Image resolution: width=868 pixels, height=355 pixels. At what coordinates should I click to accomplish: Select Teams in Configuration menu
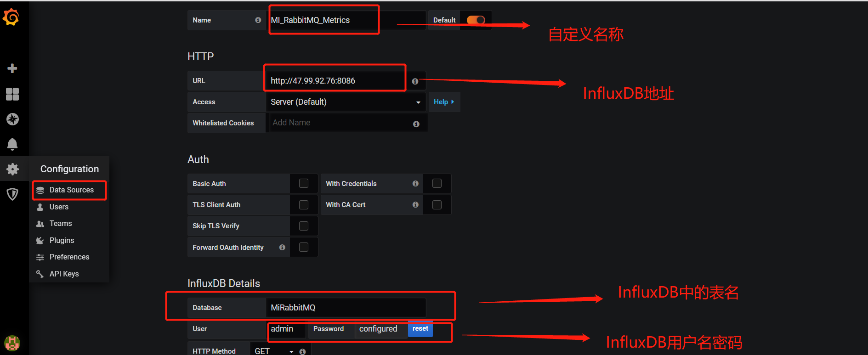pyautogui.click(x=61, y=224)
